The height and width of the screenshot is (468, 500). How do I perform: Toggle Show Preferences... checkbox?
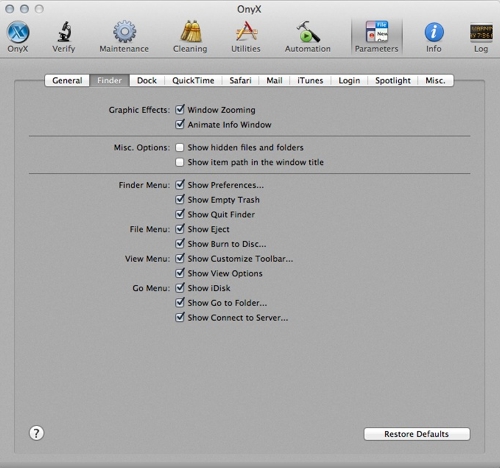[180, 184]
